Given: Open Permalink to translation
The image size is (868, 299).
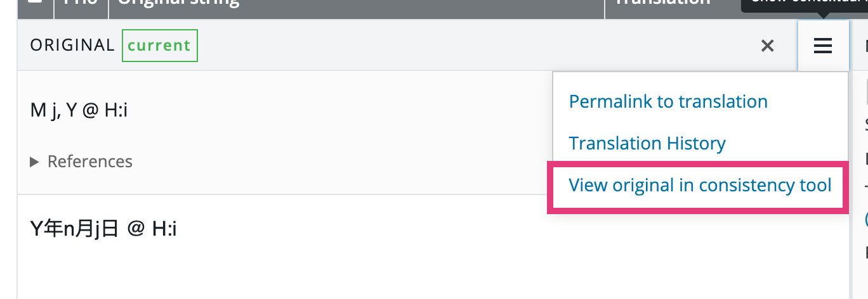Looking at the screenshot, I should tap(668, 101).
